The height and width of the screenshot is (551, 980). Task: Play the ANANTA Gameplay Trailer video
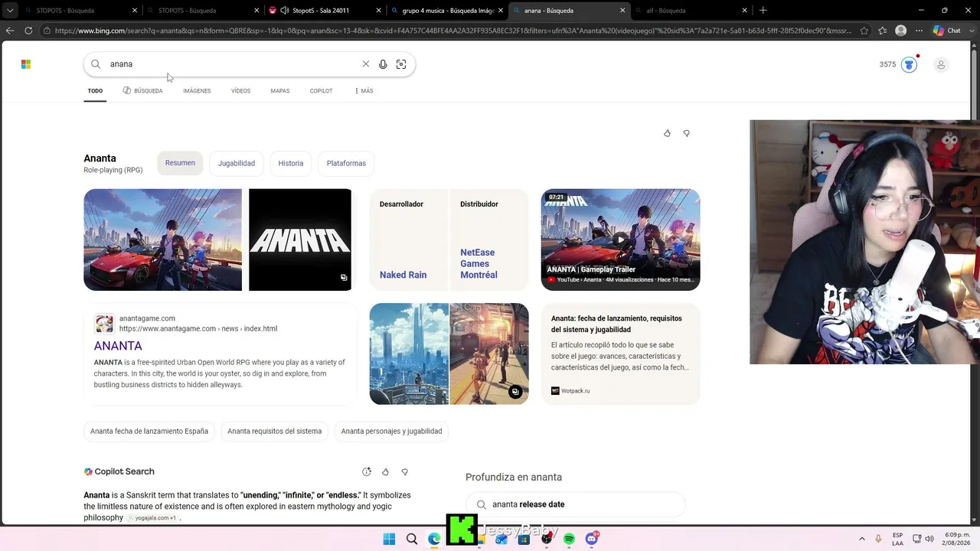tap(620, 240)
